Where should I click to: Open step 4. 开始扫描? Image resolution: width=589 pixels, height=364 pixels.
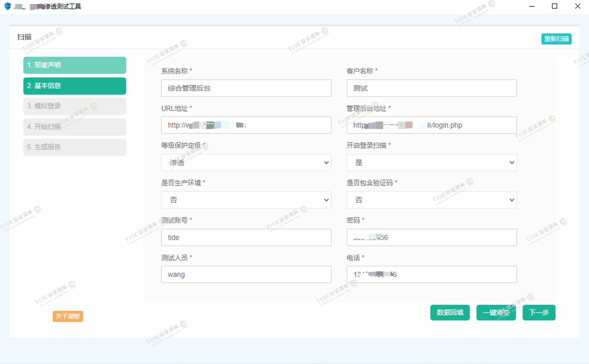(x=75, y=127)
